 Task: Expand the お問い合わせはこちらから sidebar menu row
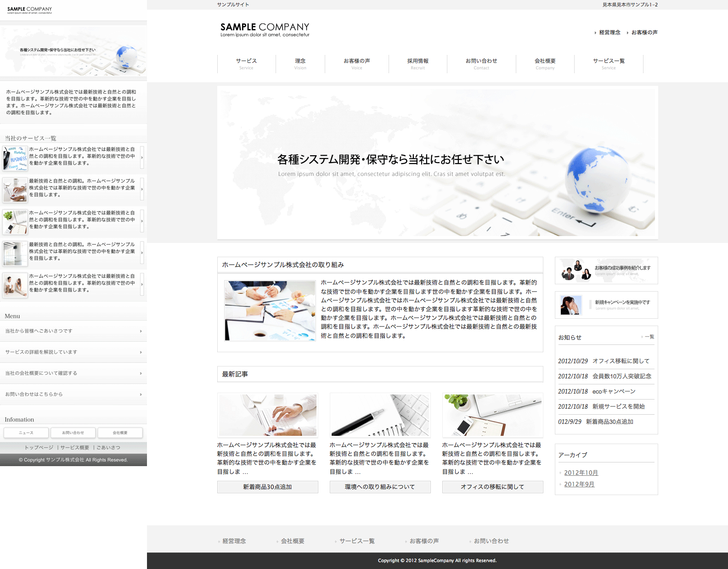coord(73,394)
